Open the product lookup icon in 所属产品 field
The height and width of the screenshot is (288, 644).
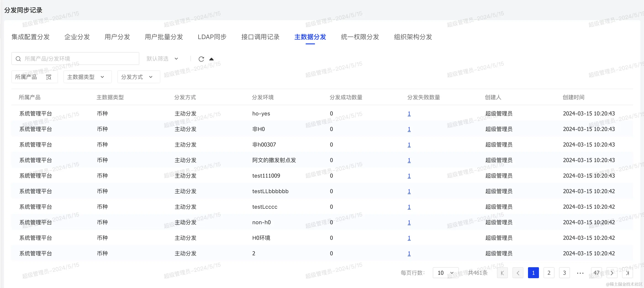point(49,77)
